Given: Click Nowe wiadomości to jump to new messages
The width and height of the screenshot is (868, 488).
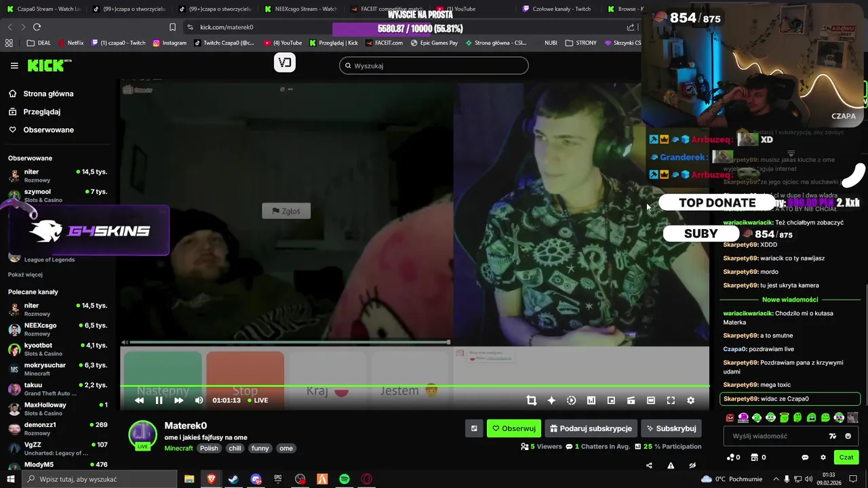Looking at the screenshot, I should pos(790,300).
